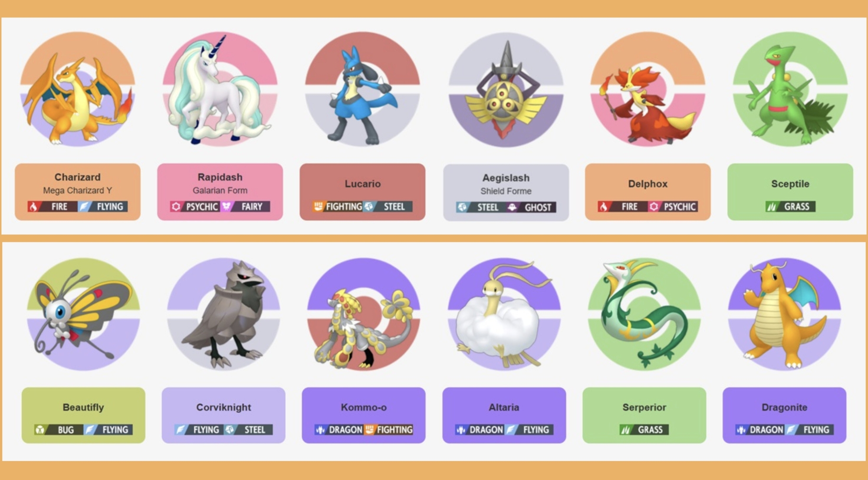Select the Galarian Rapidash artwork
The image size is (868, 480).
tap(220, 89)
